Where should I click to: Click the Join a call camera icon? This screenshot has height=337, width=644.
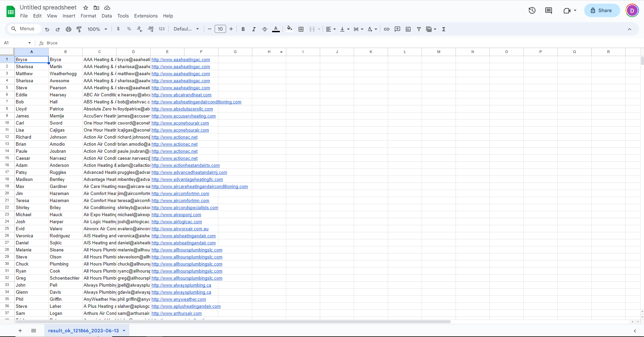click(567, 10)
